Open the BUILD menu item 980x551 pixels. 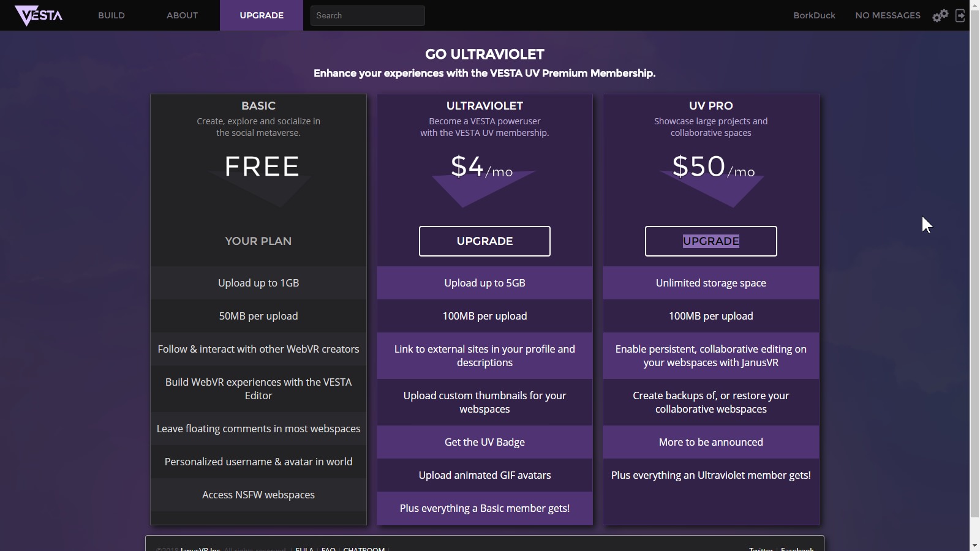[111, 15]
